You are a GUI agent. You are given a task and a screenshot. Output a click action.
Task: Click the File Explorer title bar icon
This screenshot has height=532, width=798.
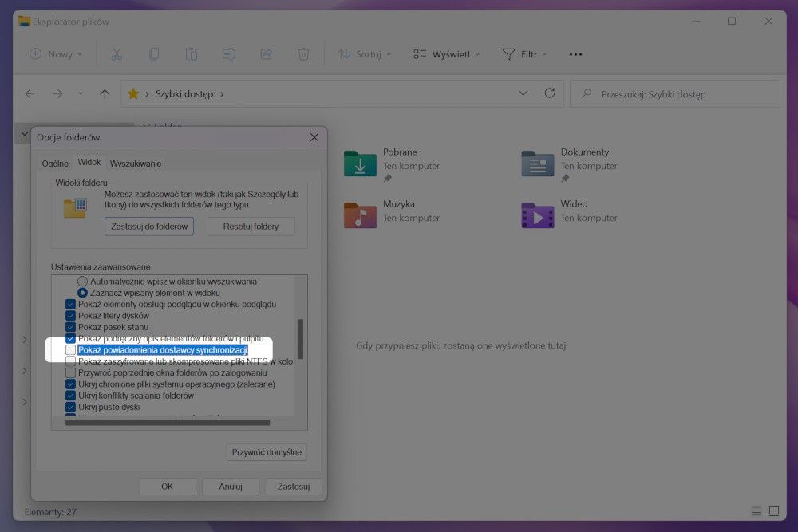[24, 22]
